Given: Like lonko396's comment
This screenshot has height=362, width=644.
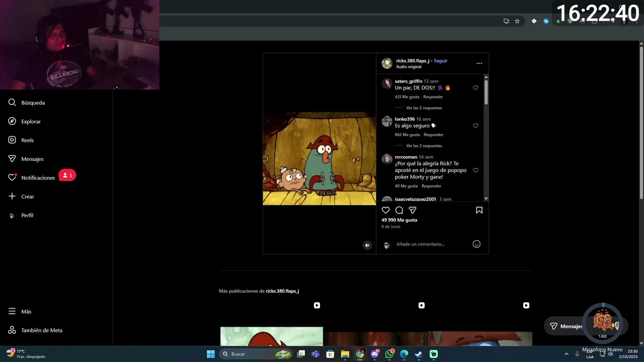Looking at the screenshot, I should 475,126.
